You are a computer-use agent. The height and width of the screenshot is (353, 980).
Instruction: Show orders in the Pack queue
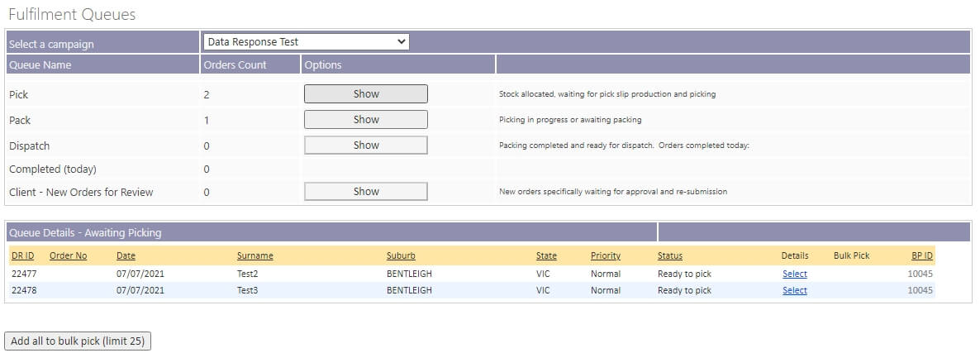click(365, 120)
